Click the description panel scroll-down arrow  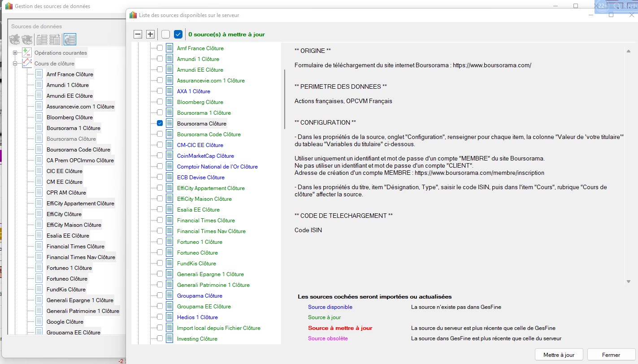[628, 281]
